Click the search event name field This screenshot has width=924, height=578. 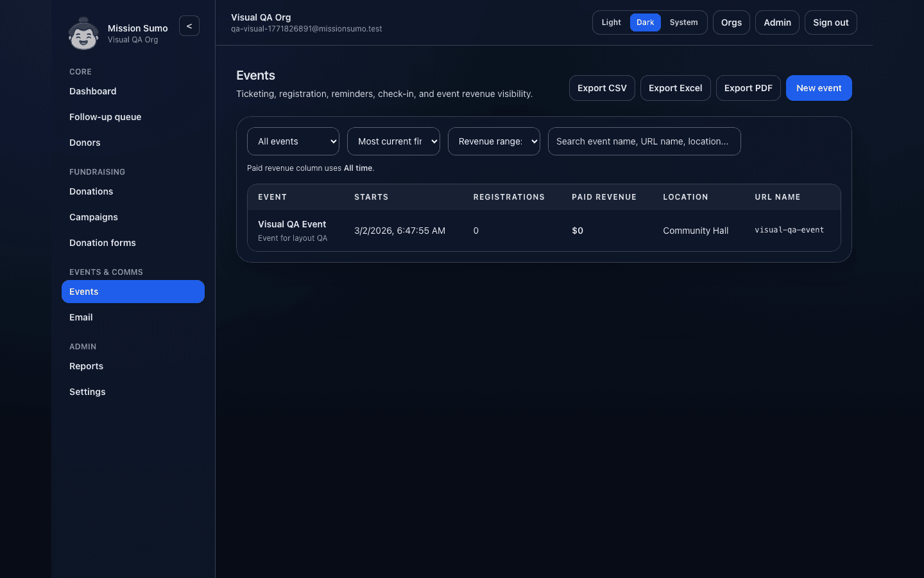pos(644,141)
